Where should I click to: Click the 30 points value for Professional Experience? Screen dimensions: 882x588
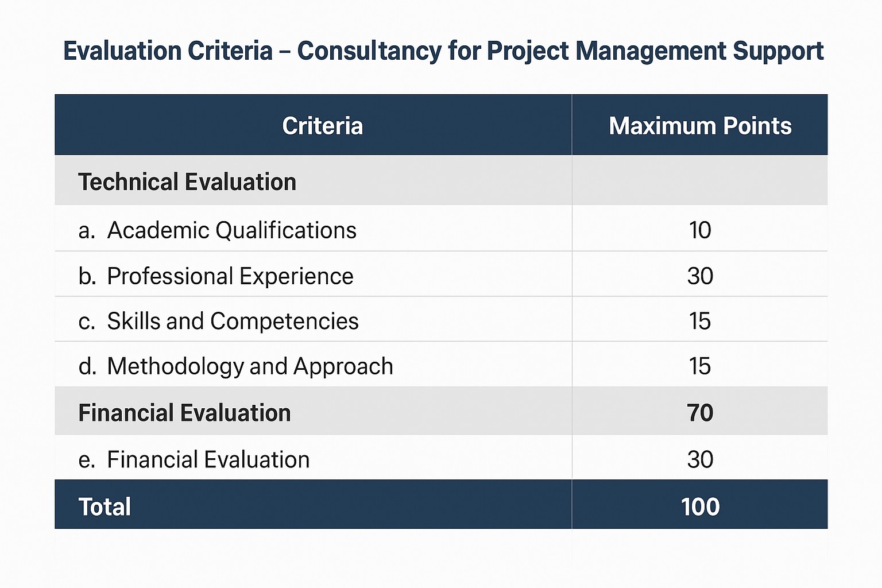tap(700, 276)
